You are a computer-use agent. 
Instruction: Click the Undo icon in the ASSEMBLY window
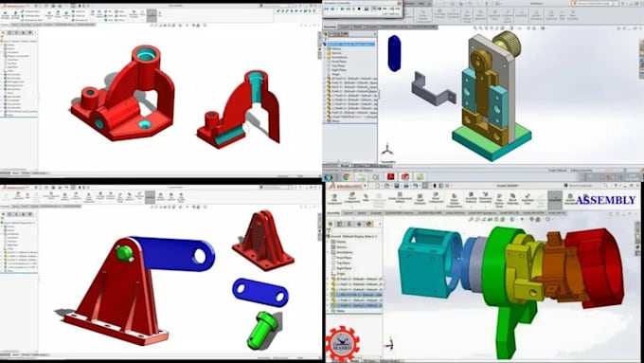(x=416, y=186)
